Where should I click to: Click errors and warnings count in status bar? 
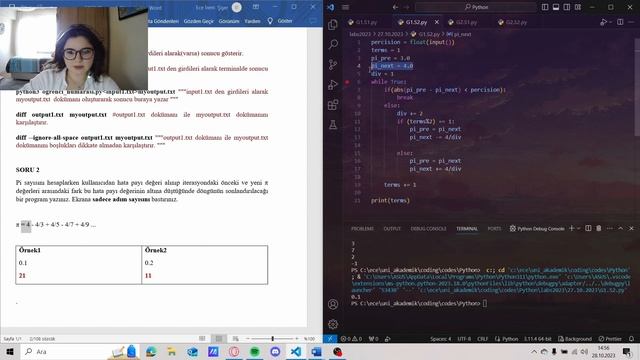351,339
